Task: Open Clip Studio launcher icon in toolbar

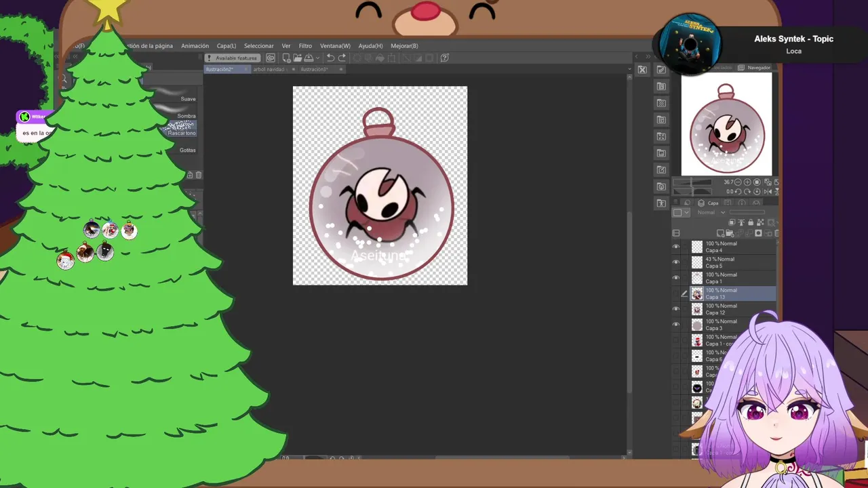Action: 271,58
